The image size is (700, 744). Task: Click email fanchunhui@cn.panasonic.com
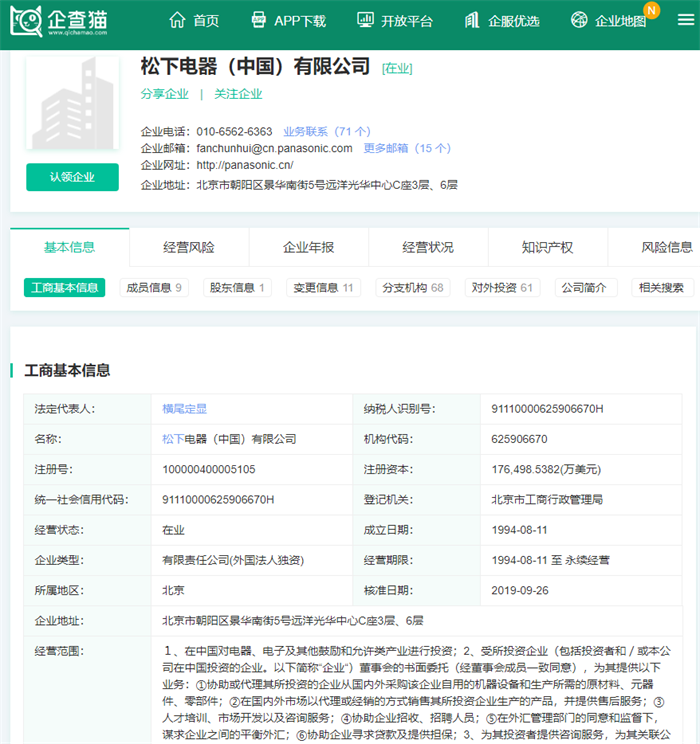pos(274,148)
